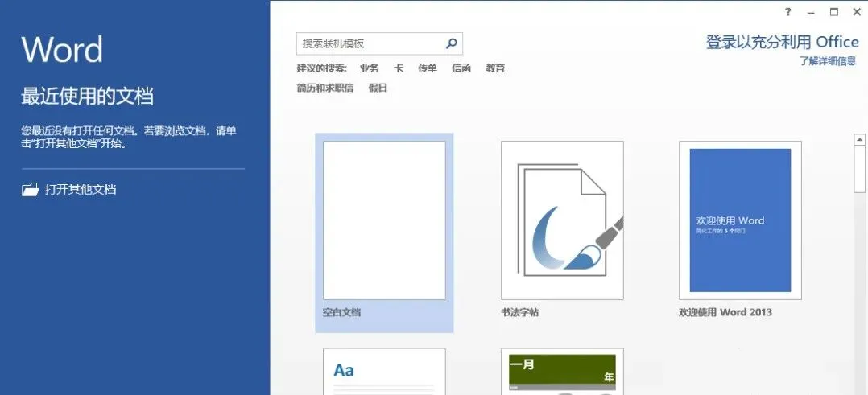Open the Help question mark icon
Viewport: 868px width, 395px height.
[787, 12]
